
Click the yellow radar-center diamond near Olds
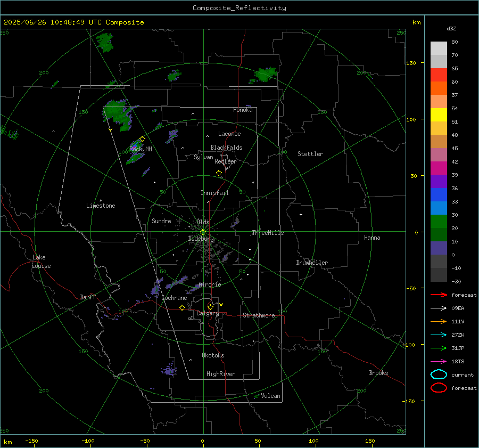(x=203, y=232)
